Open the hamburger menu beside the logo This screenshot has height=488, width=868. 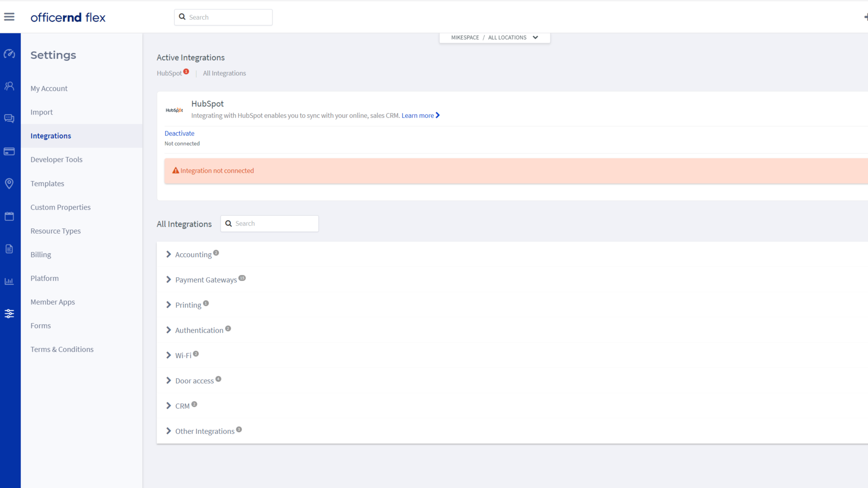pos(9,16)
